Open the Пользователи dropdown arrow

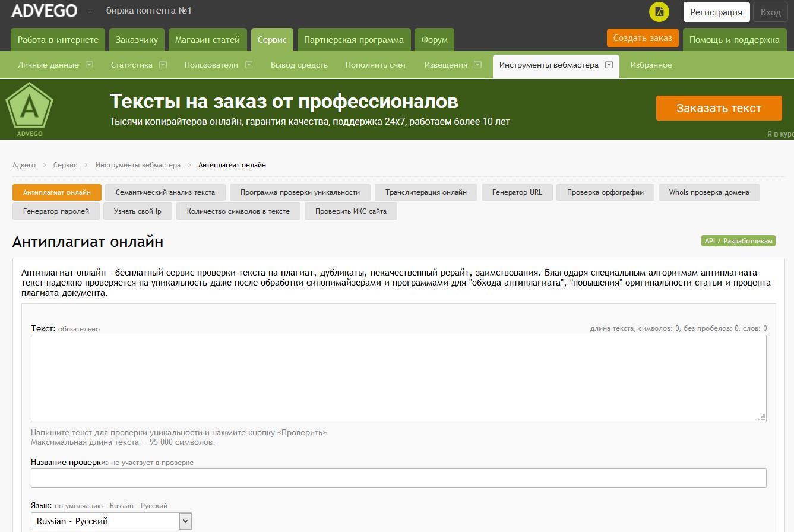(x=249, y=65)
